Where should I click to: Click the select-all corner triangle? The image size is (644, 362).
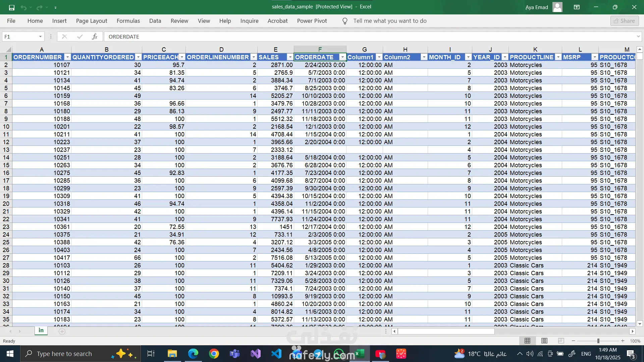pos(8,49)
